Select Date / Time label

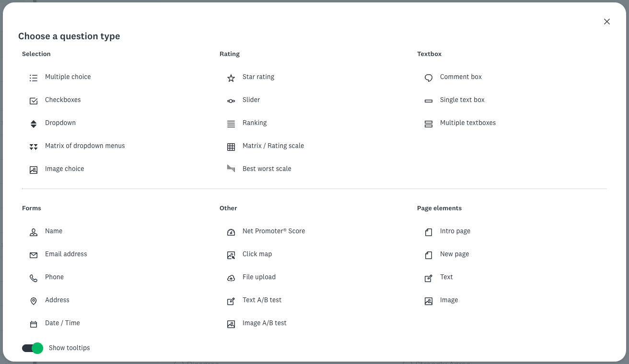(x=62, y=323)
